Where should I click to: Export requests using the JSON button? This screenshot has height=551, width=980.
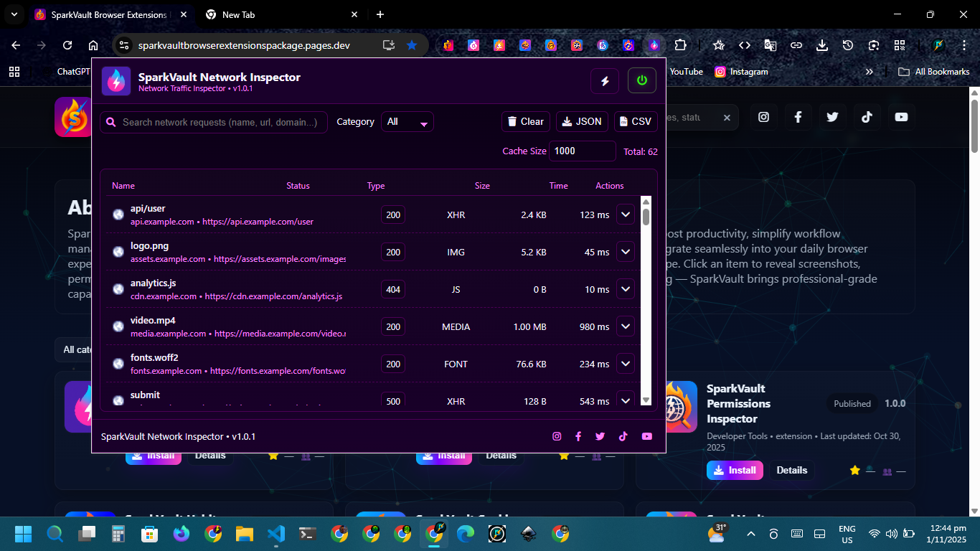pyautogui.click(x=582, y=122)
